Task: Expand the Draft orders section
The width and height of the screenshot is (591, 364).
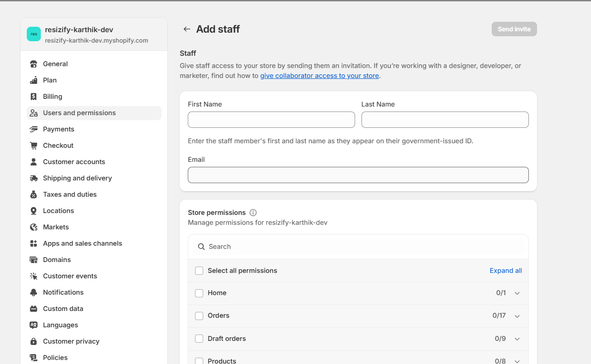Action: 517,339
